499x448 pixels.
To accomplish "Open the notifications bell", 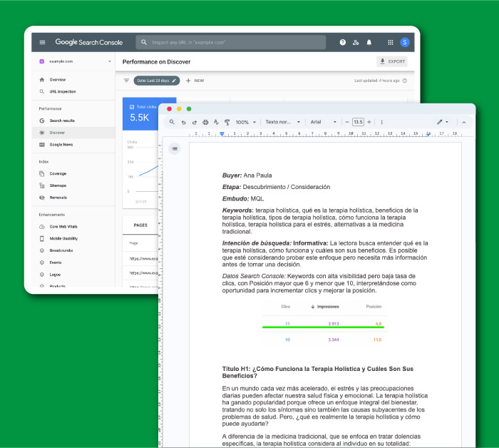I will tap(369, 43).
